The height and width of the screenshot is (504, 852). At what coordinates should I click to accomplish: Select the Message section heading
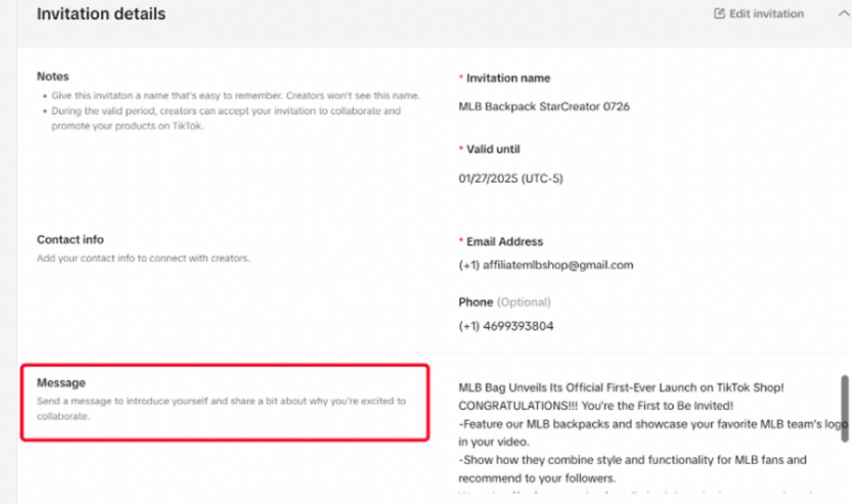tap(61, 383)
